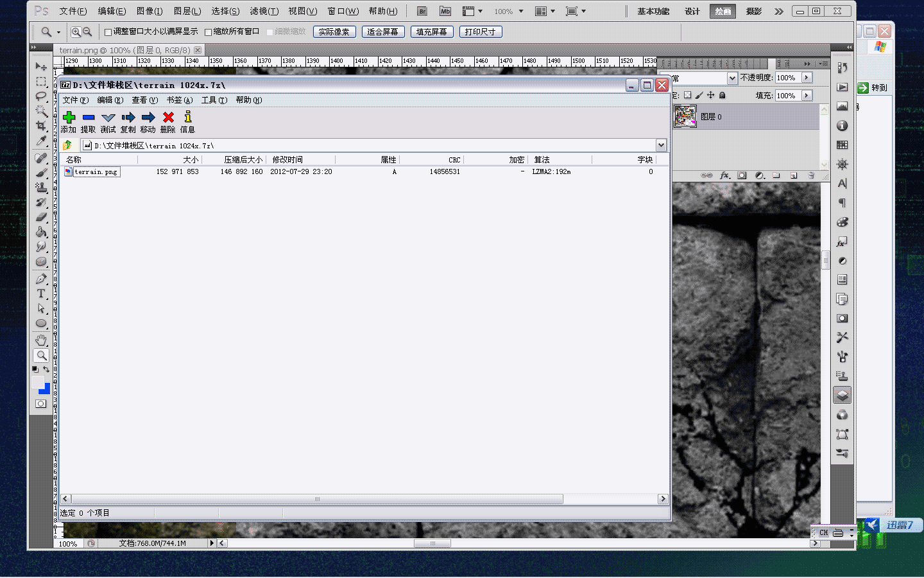
Task: Open the 书签(A) menu in 7-Zip
Action: pos(179,100)
